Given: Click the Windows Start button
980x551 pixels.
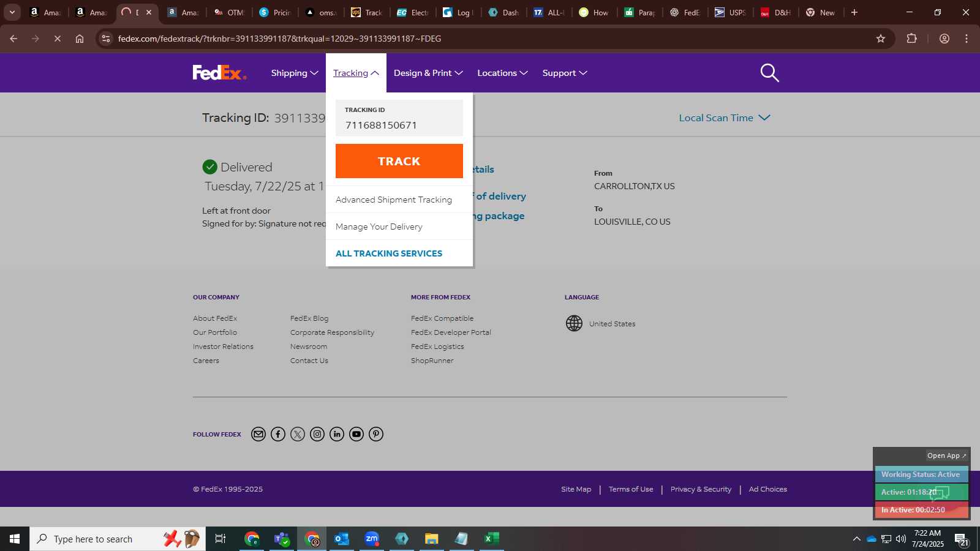Looking at the screenshot, I should [x=15, y=539].
